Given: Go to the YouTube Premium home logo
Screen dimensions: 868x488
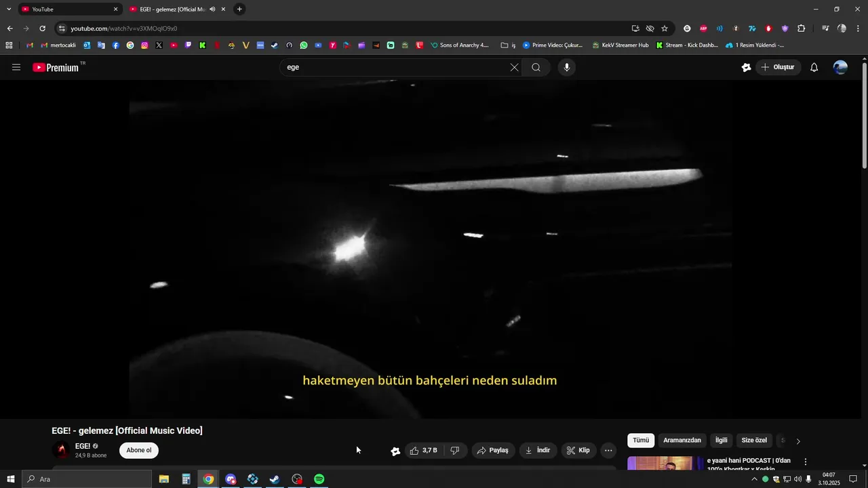Looking at the screenshot, I should pos(56,67).
